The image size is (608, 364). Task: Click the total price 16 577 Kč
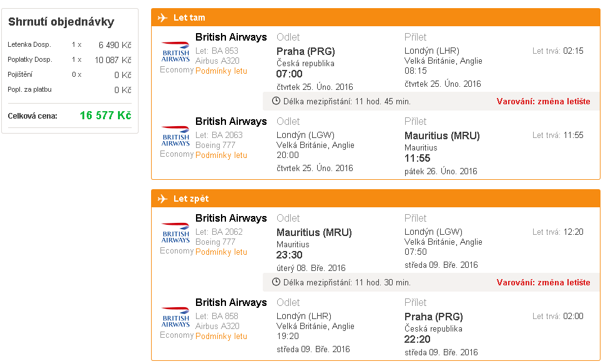tap(105, 116)
